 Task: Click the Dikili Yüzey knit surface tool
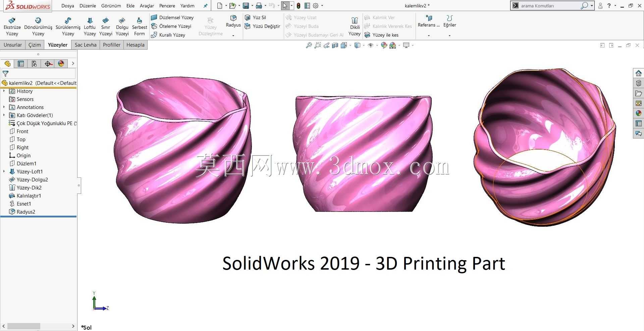(x=355, y=26)
